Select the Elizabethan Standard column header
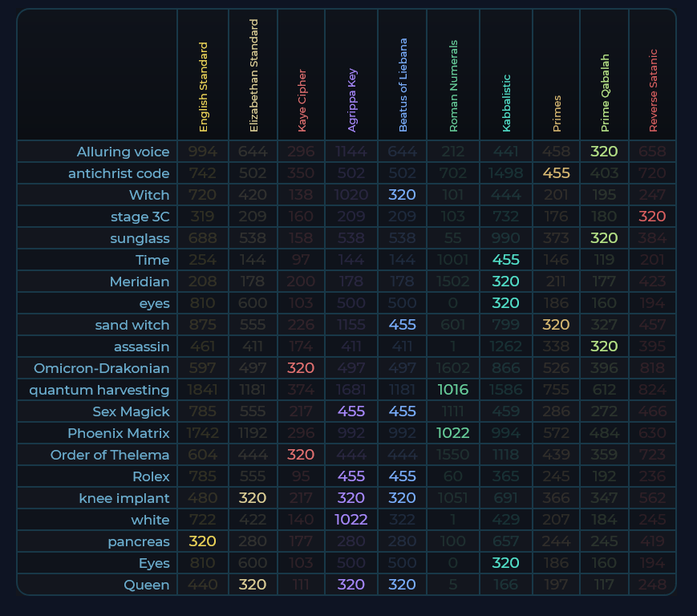The image size is (697, 616). click(253, 76)
